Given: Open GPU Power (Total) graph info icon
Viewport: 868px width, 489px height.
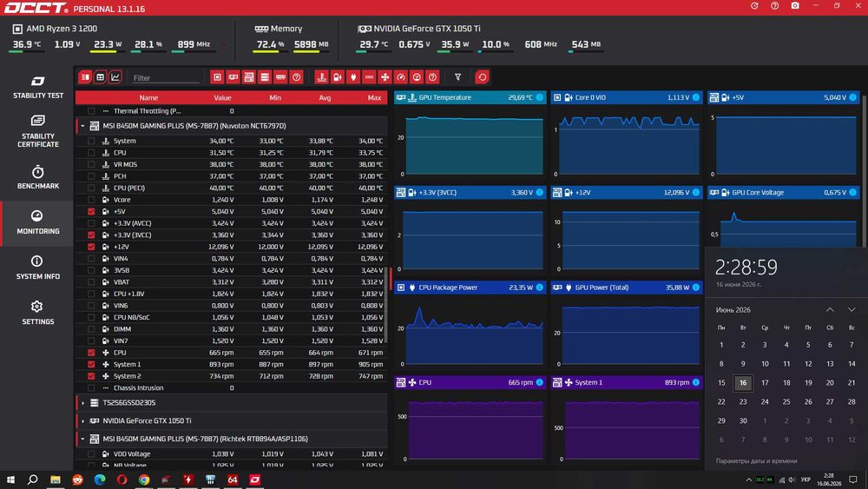Looking at the screenshot, I should pos(696,287).
